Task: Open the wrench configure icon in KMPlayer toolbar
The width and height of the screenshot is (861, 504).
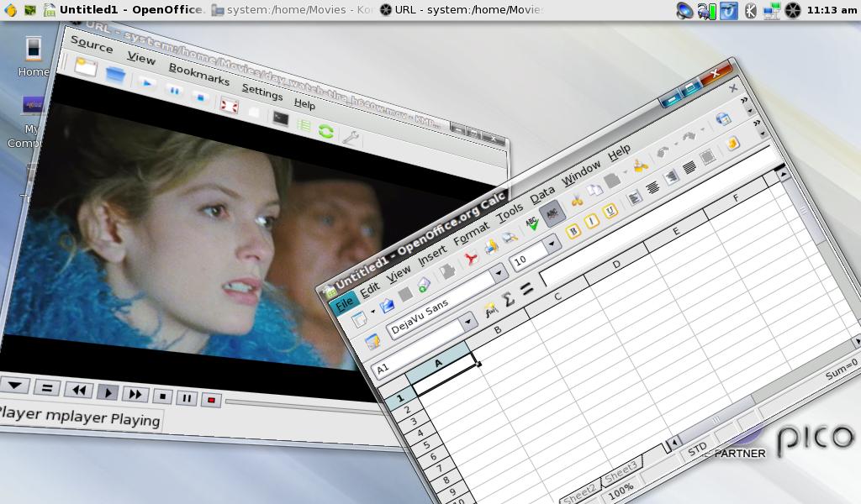Action: (351, 137)
